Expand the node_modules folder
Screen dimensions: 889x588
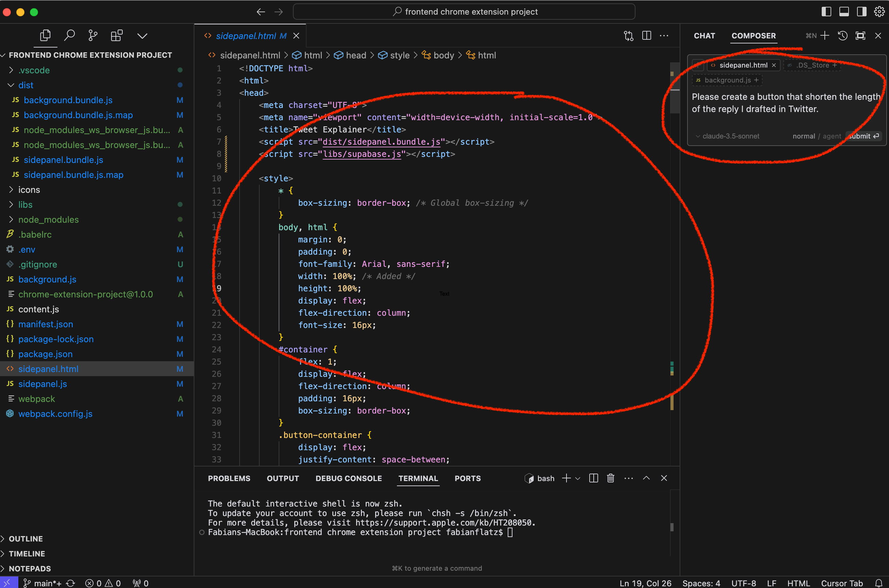point(48,219)
